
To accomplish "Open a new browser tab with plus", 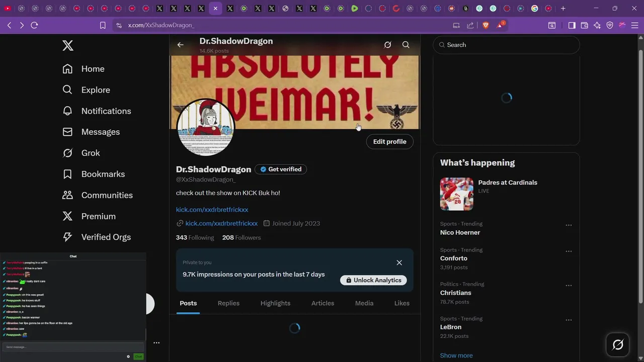I will (563, 9).
